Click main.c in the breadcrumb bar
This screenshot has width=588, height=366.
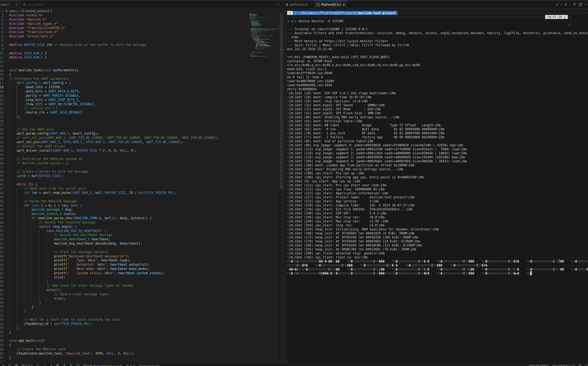[x=13, y=11]
